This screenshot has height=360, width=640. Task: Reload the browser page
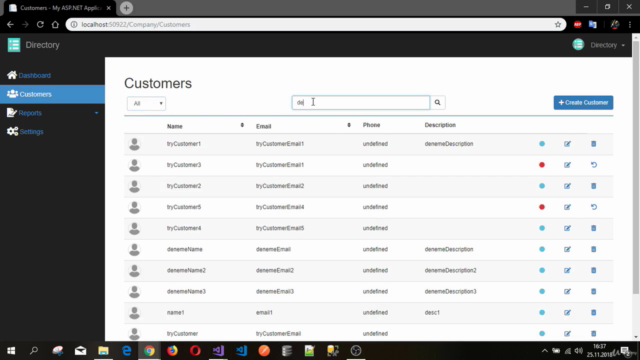40,24
